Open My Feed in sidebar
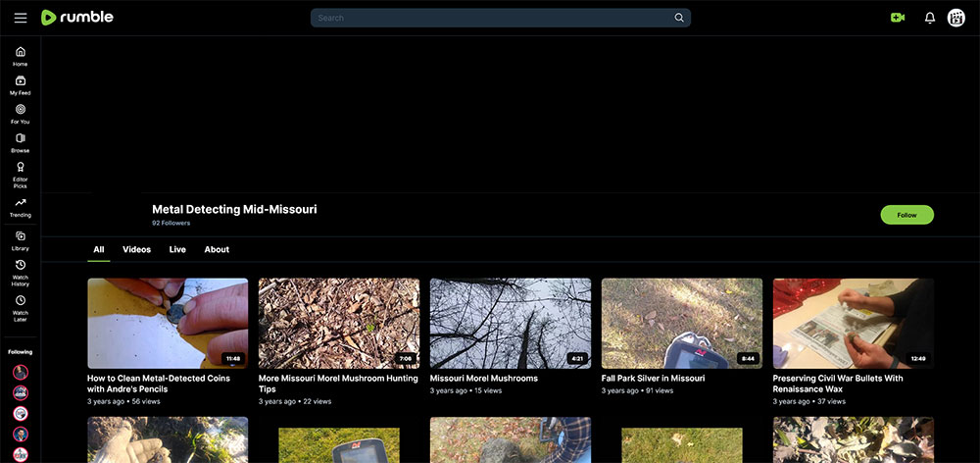The image size is (980, 463). (x=20, y=85)
